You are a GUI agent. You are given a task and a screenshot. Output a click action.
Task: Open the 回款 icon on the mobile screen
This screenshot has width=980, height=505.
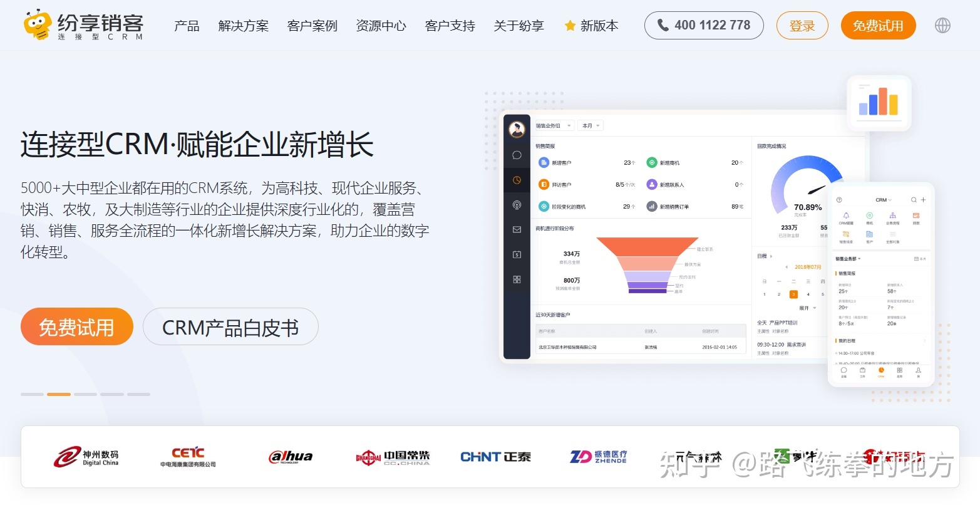(916, 216)
